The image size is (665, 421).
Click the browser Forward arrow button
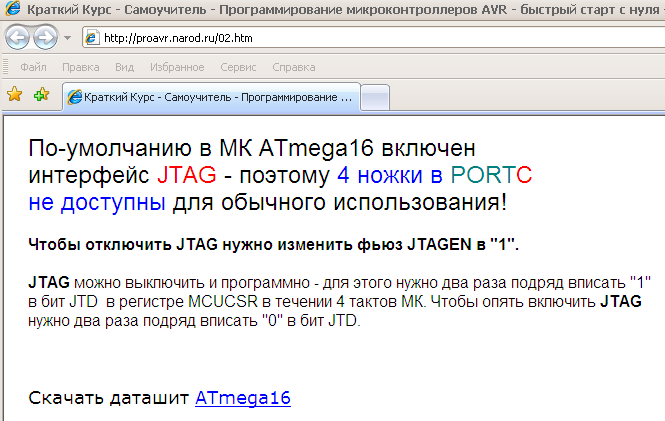point(45,38)
